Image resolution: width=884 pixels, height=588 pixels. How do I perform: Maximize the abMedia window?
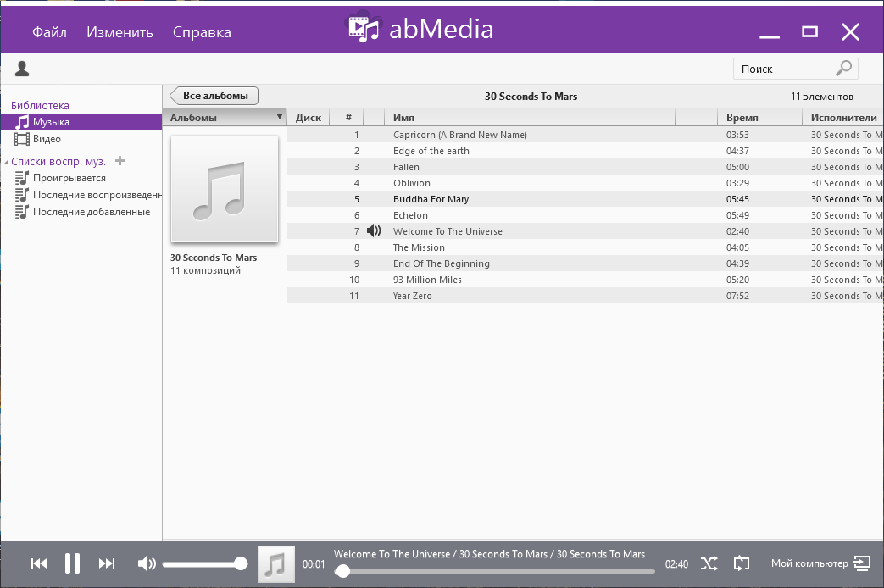coord(809,31)
